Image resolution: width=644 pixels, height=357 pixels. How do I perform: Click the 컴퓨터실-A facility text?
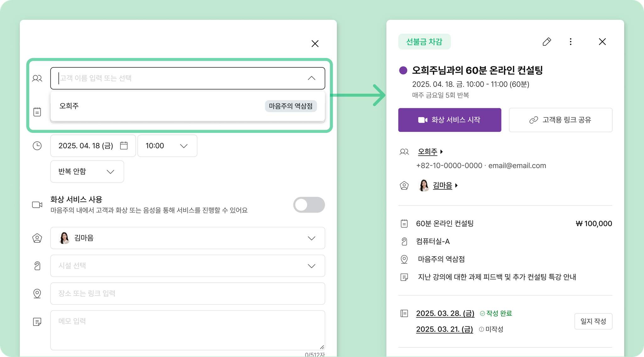tap(433, 241)
